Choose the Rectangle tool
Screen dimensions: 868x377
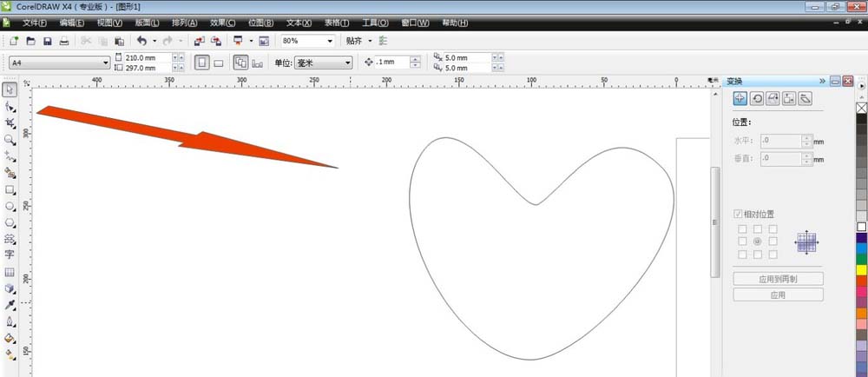(10, 189)
